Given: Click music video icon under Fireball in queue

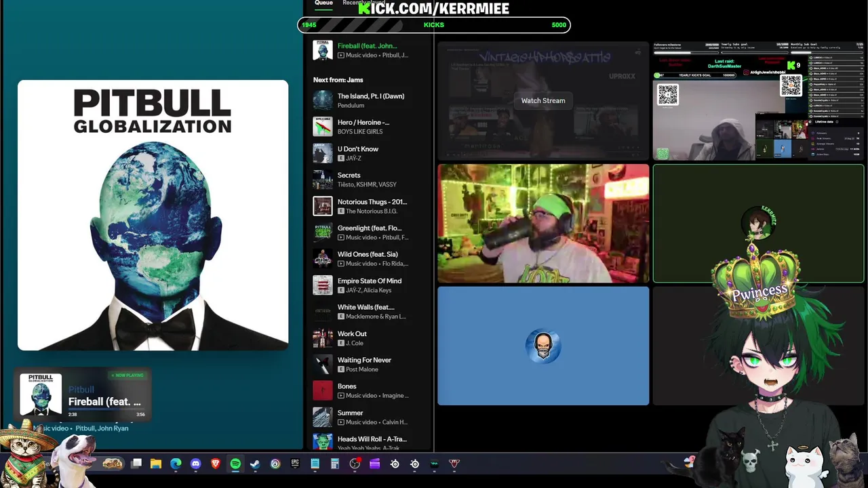Looking at the screenshot, I should click(x=341, y=56).
